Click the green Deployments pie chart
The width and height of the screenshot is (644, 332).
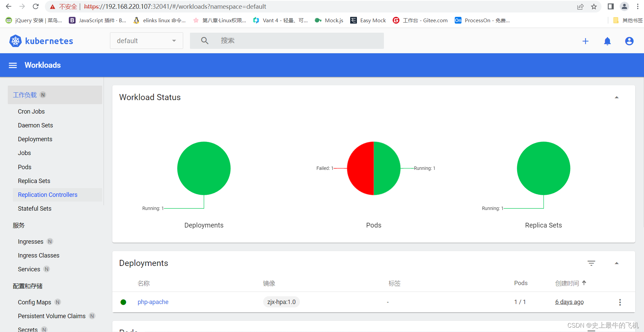(204, 168)
